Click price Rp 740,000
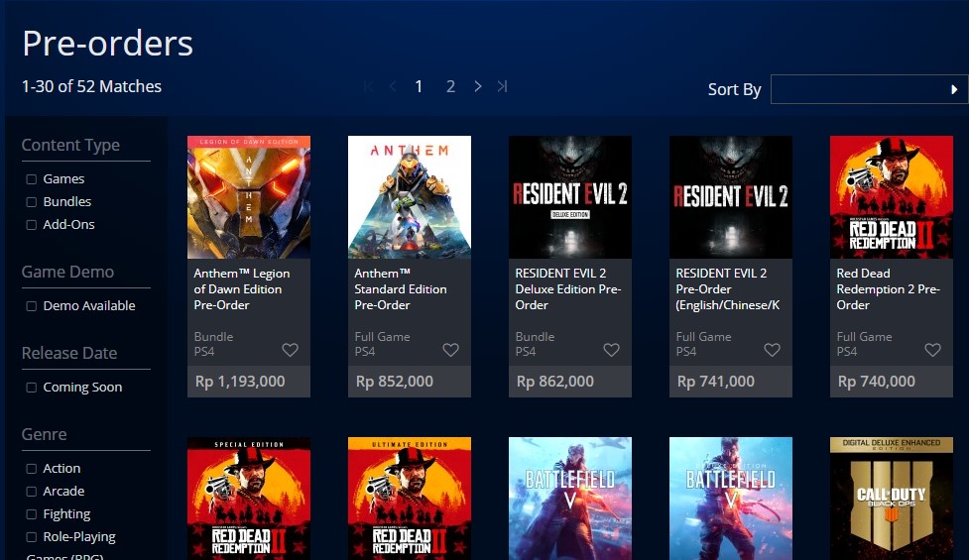Viewport: 969px width, 560px height. [x=877, y=382]
